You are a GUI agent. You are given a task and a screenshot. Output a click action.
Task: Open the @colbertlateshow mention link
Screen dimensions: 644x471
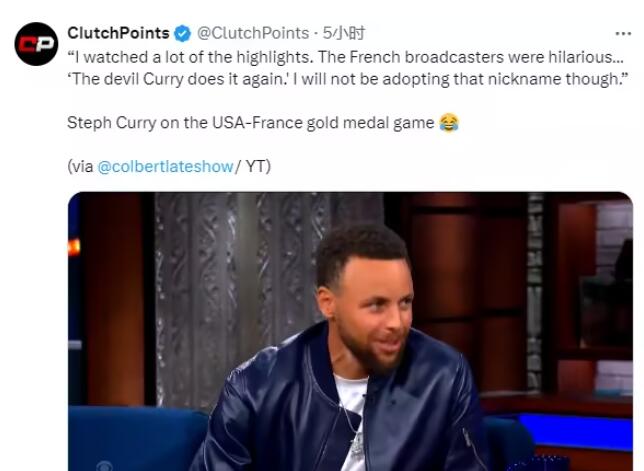[165, 167]
